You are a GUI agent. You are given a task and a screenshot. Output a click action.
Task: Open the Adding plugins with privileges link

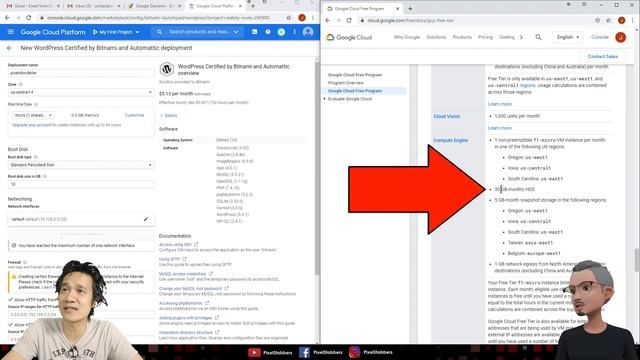[x=185, y=318]
